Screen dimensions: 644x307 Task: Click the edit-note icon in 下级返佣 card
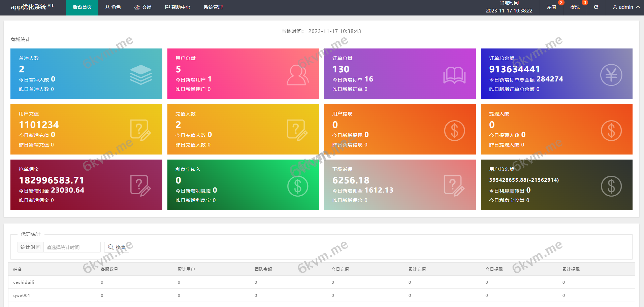[454, 185]
